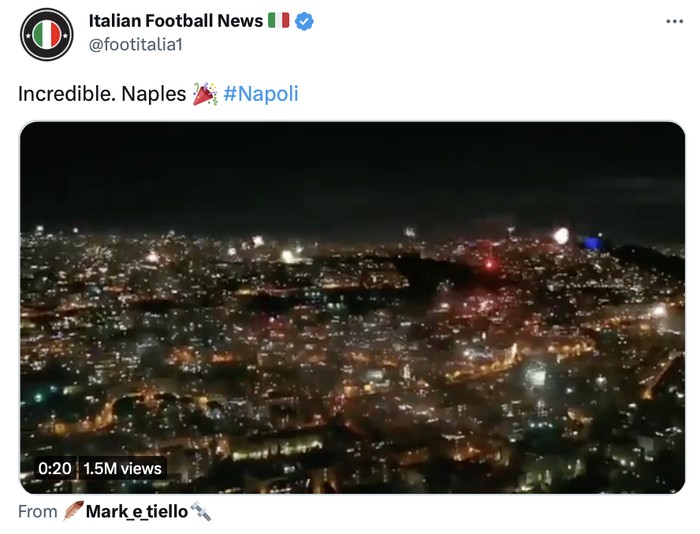Click the feather emoji before Mark_e_tiello
Image resolution: width=700 pixels, height=534 pixels.
tap(73, 511)
